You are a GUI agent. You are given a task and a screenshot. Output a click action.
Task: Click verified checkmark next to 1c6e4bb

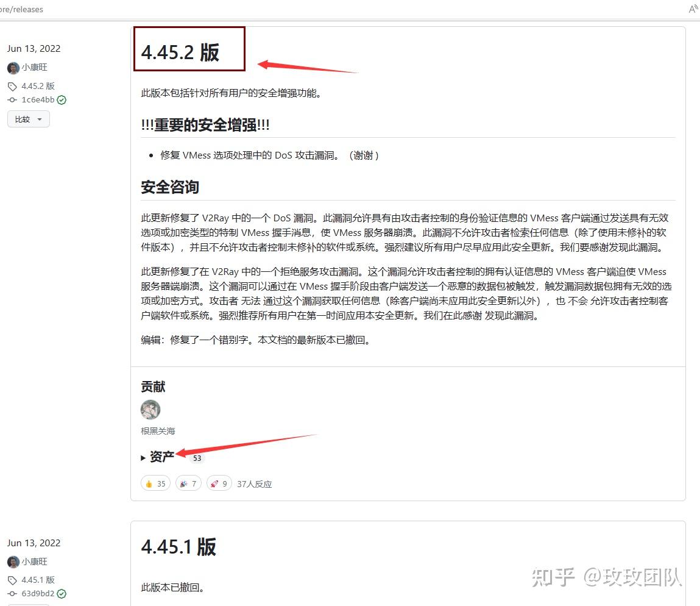coord(62,100)
